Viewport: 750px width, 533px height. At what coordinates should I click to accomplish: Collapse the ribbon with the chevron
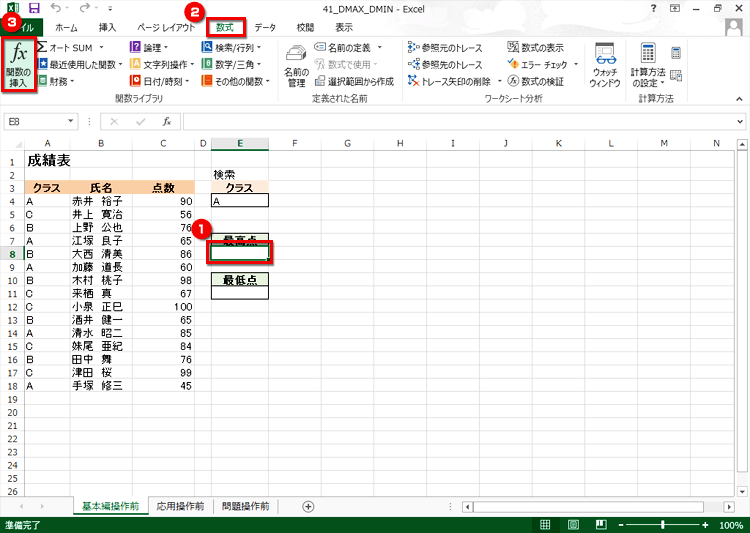(739, 99)
